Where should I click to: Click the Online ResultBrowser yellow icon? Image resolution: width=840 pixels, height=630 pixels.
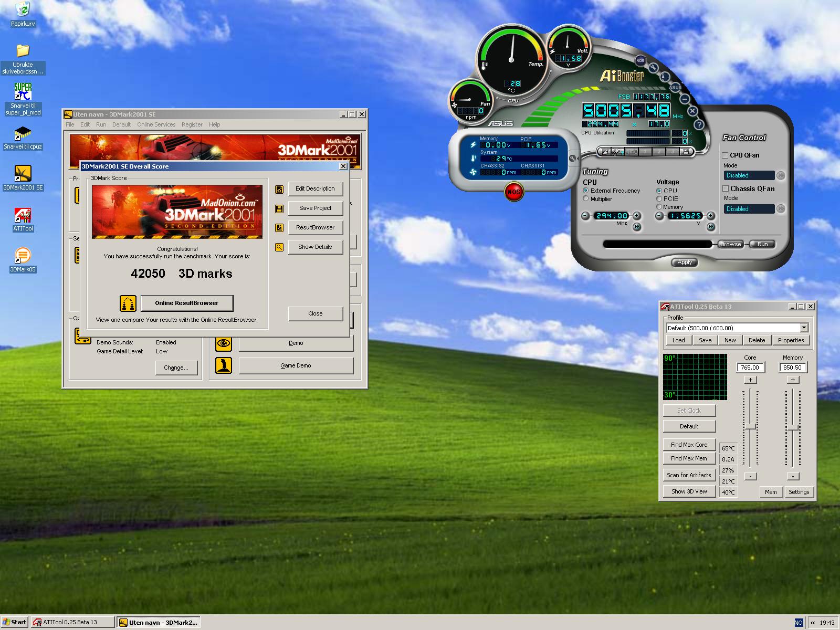coord(128,303)
